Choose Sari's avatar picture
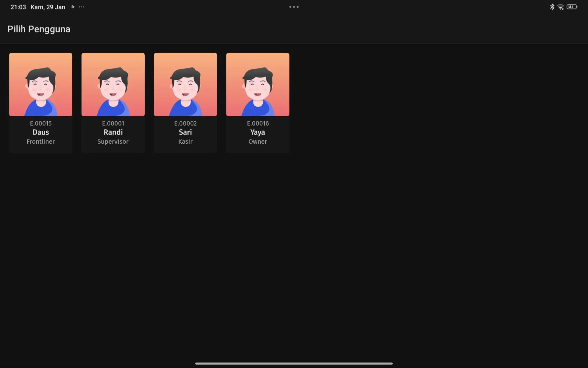This screenshot has height=368, width=588. coord(185,84)
